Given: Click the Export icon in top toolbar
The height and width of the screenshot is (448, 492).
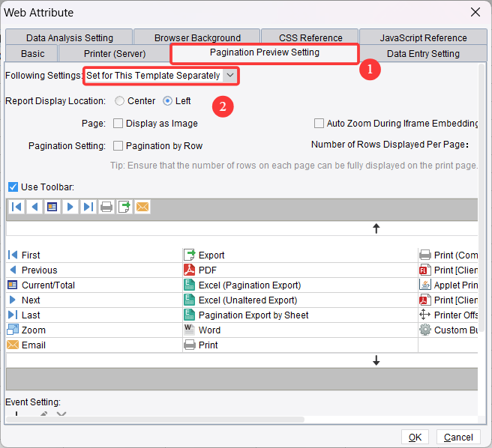Looking at the screenshot, I should (x=124, y=207).
